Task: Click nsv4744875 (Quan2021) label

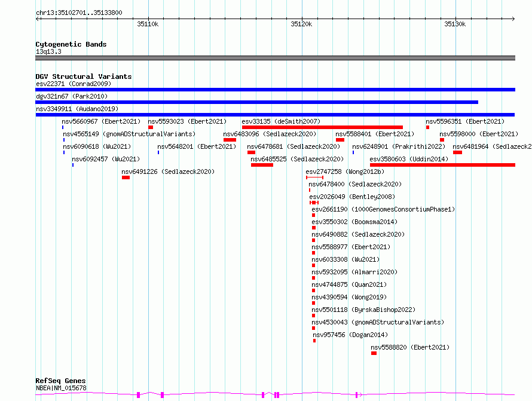Action: [x=350, y=284]
